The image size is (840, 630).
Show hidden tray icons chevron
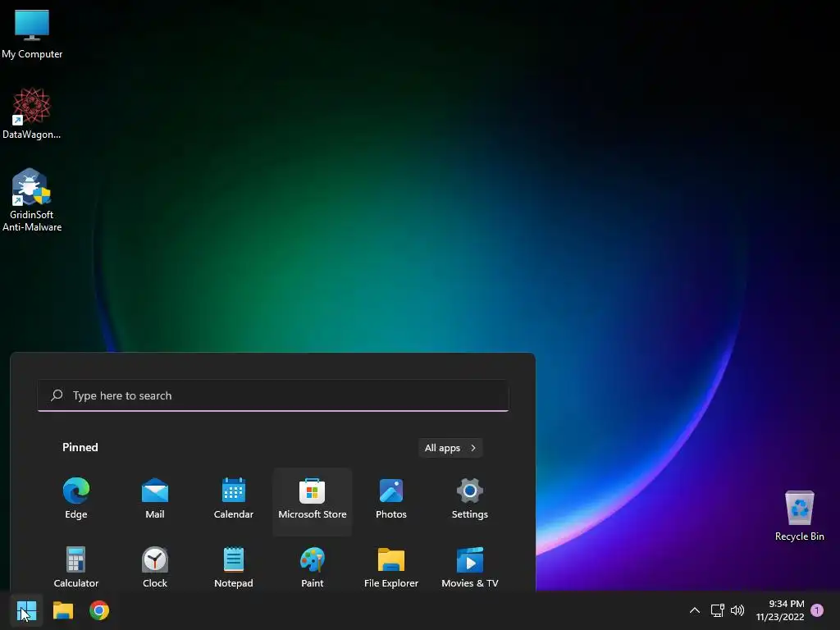point(694,610)
